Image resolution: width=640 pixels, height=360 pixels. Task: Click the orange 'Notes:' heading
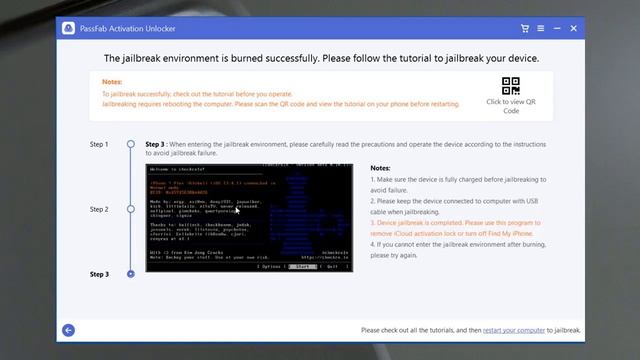[112, 82]
